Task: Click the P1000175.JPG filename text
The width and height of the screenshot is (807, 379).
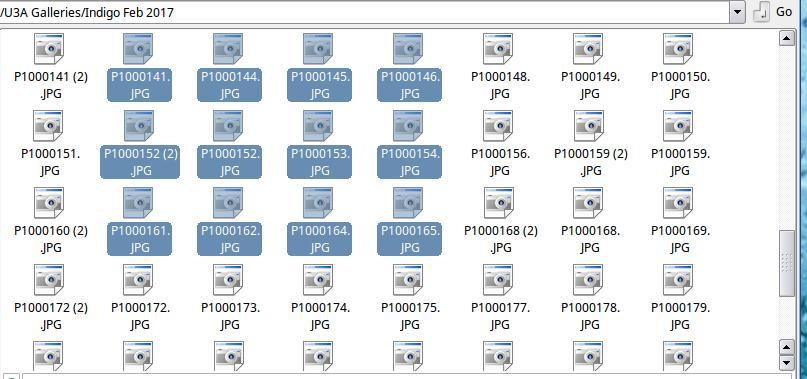Action: 410,316
